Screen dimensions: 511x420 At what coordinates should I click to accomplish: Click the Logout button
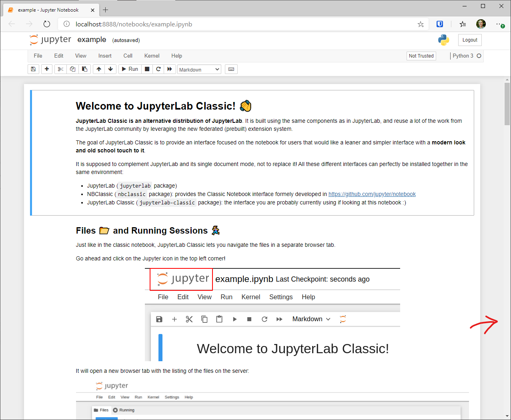470,40
